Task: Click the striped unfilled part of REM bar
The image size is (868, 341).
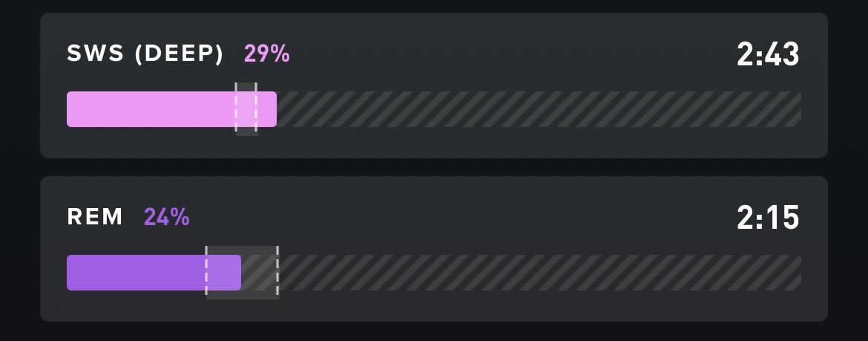Action: [x=521, y=272]
